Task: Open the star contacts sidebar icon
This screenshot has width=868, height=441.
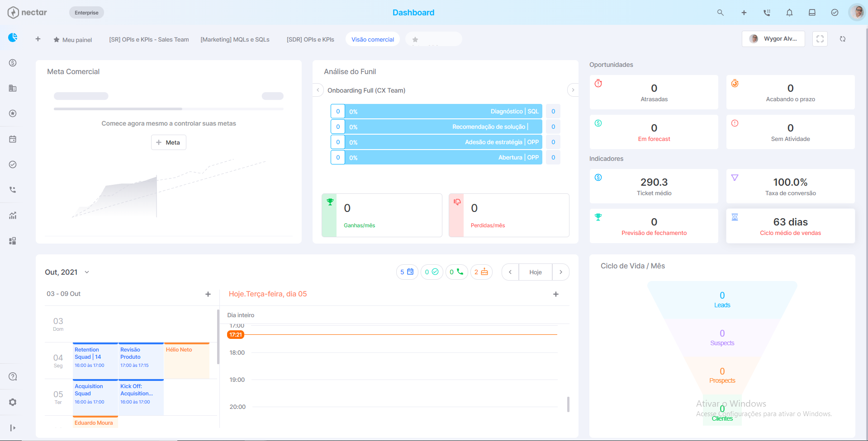Action: (13, 113)
